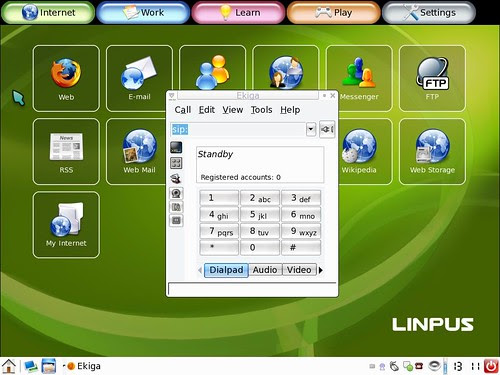Toggle Ekiga video suspend icon
Image resolution: width=500 pixels, height=375 pixels.
coord(176,220)
